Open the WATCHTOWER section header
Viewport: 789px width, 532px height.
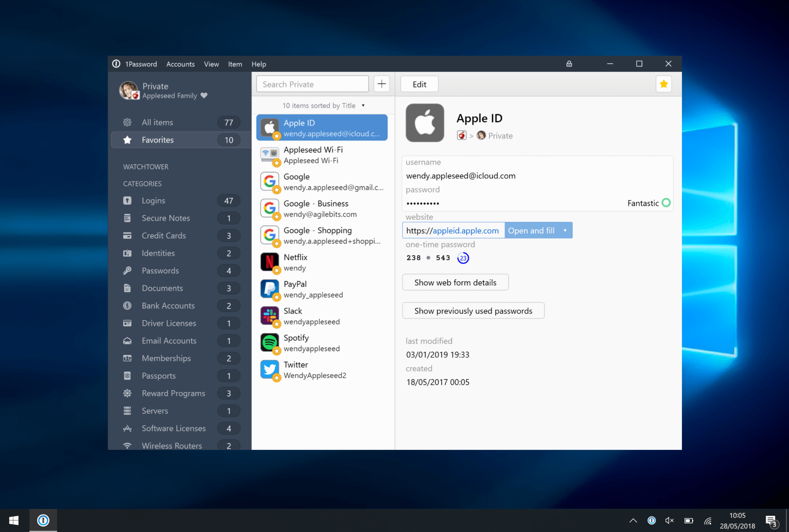coord(146,167)
